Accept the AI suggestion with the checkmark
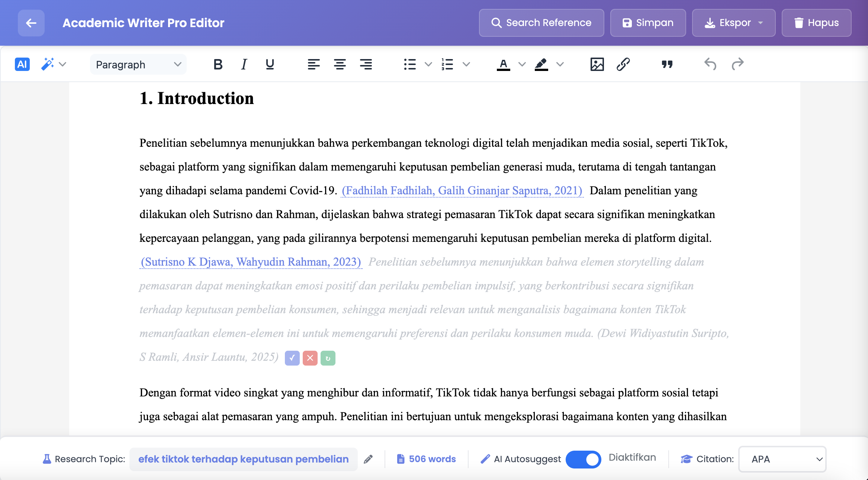The image size is (868, 480). pyautogui.click(x=292, y=358)
